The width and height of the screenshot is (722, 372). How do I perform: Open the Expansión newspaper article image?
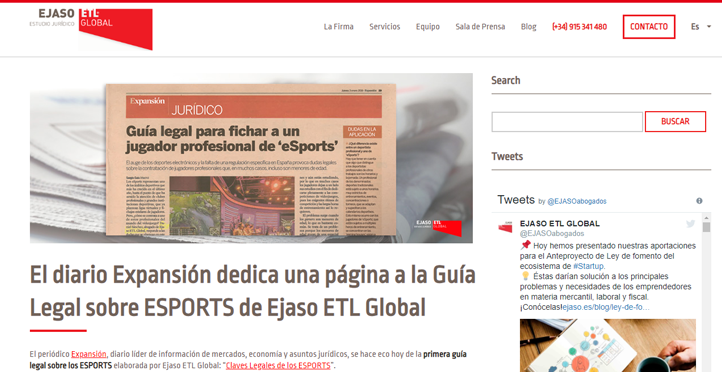[x=251, y=158]
